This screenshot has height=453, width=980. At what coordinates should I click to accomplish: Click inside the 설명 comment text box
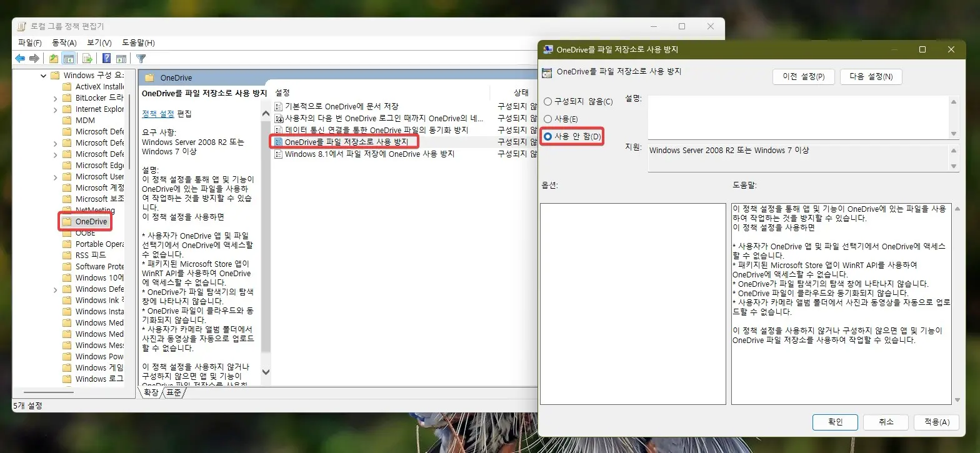click(797, 117)
